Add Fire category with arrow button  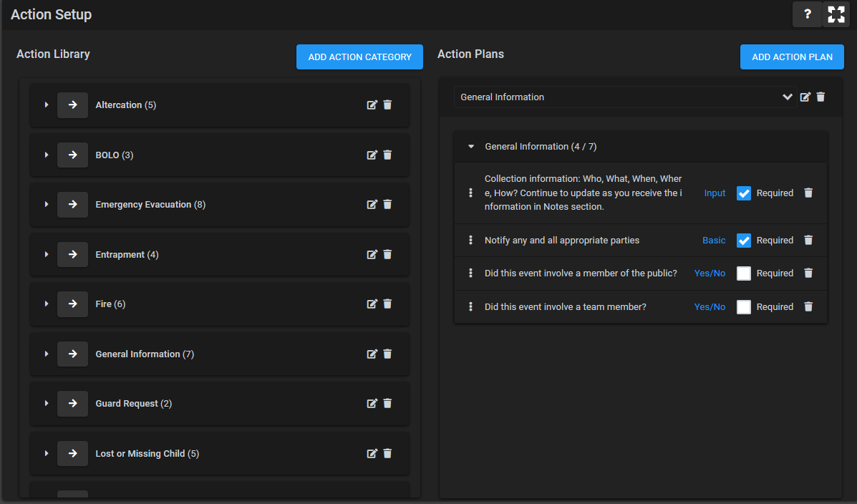[x=73, y=304]
